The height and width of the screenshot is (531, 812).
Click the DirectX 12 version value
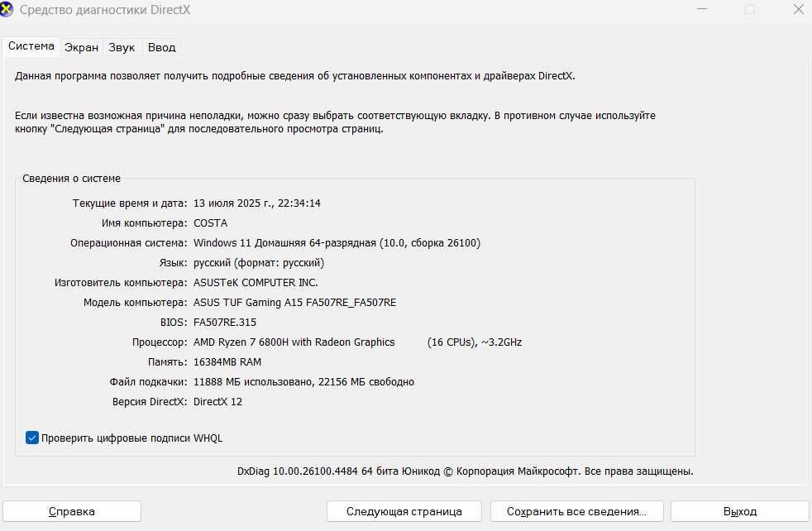click(217, 401)
